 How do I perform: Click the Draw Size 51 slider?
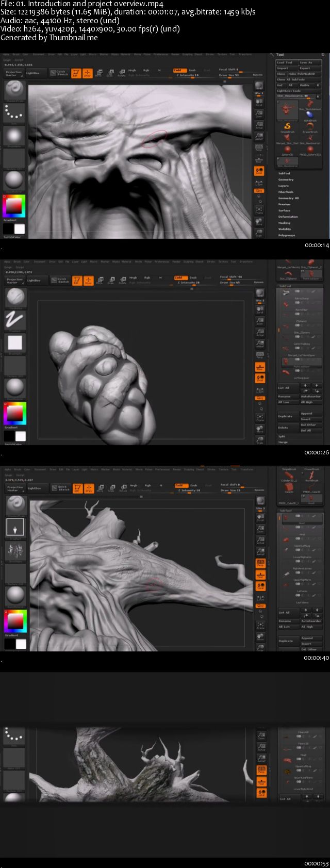click(229, 75)
